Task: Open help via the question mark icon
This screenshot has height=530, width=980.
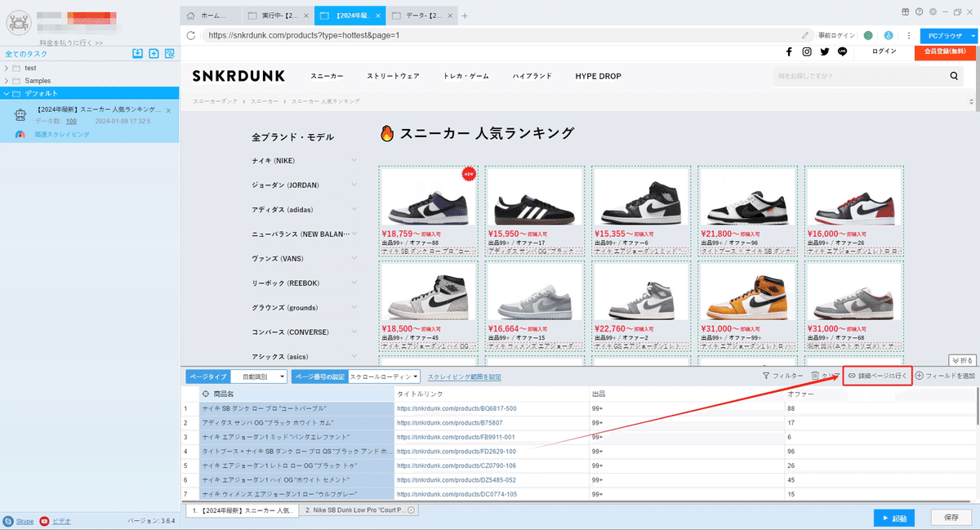Action: tap(919, 11)
